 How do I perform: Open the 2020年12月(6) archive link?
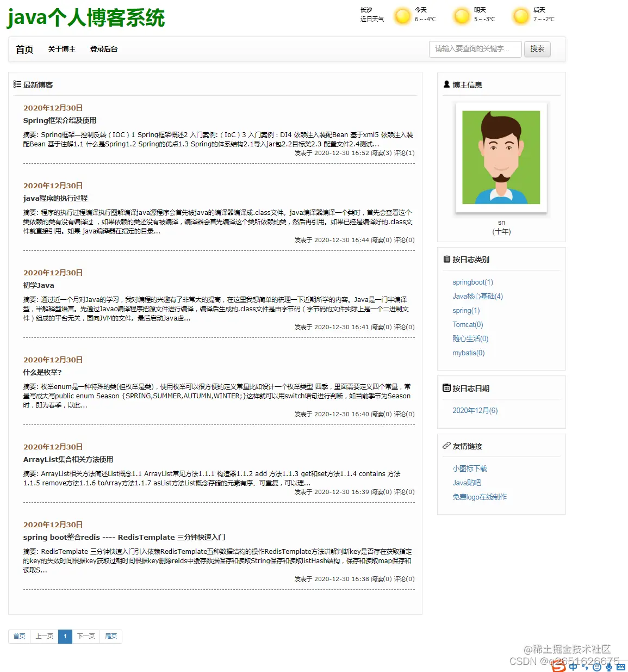click(x=475, y=410)
